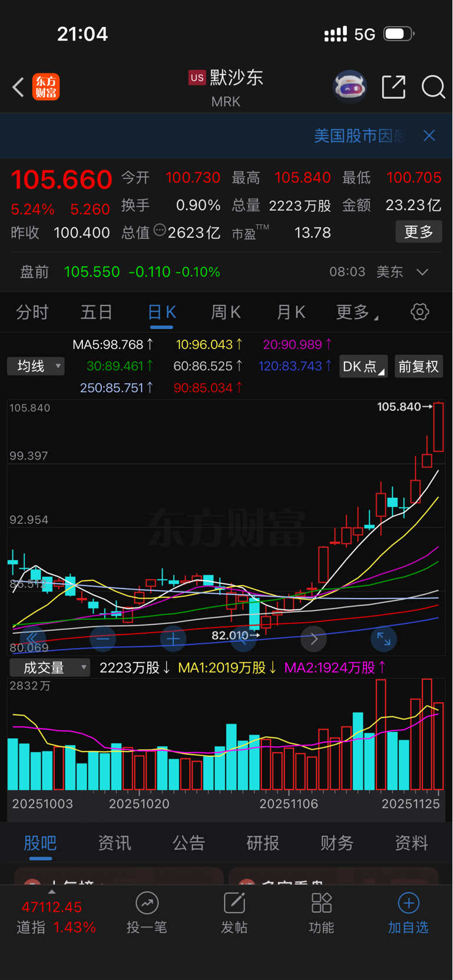Tap the 20251106 date label

289,804
